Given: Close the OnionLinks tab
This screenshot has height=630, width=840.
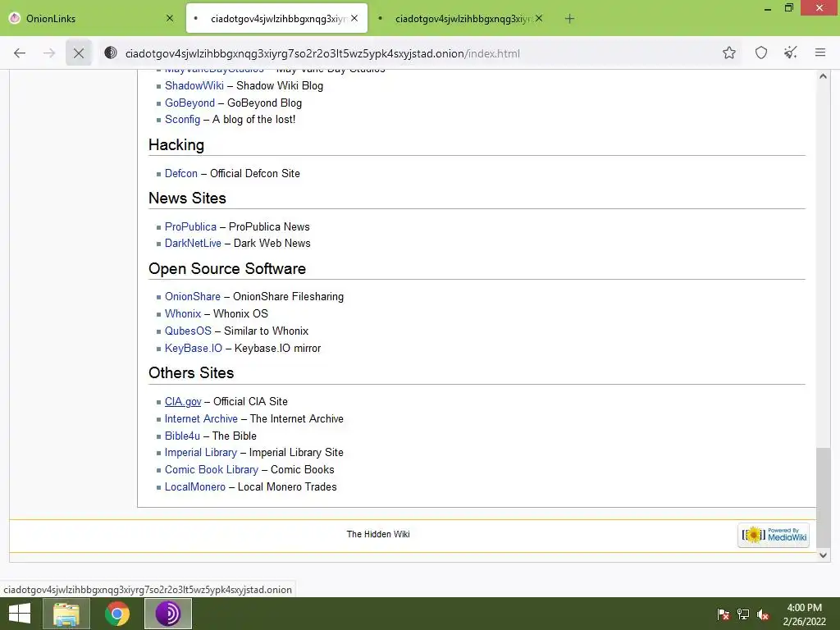Looking at the screenshot, I should coord(170,18).
